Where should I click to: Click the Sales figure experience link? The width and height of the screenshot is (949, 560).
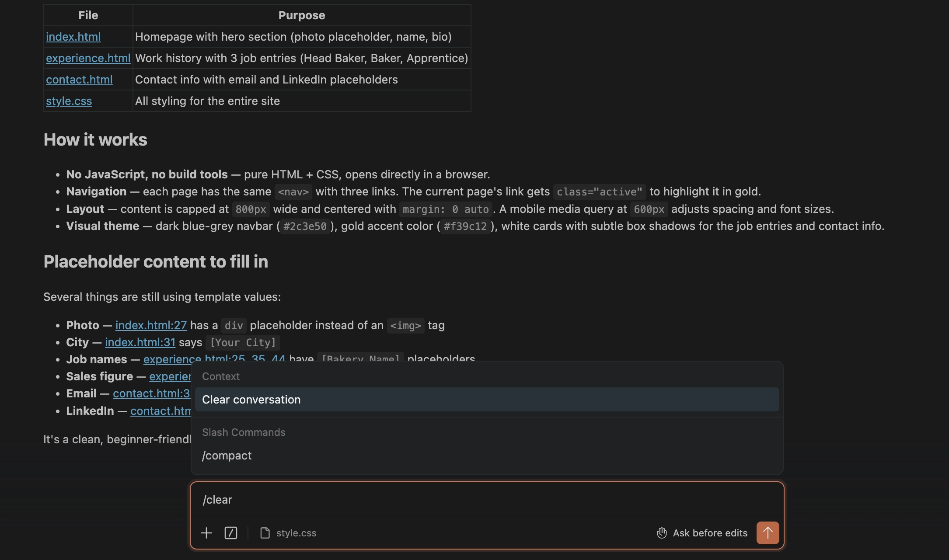click(x=170, y=376)
